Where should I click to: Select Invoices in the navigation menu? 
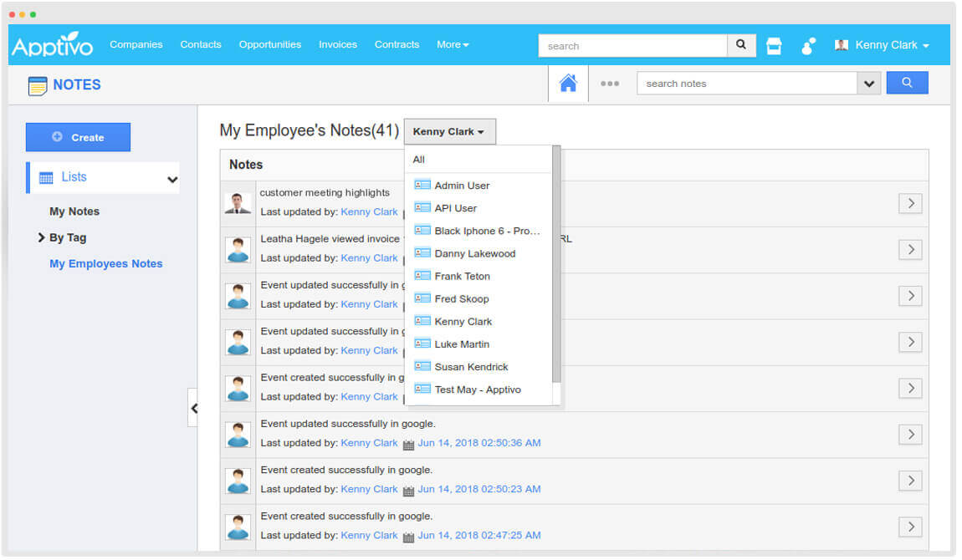coord(338,44)
